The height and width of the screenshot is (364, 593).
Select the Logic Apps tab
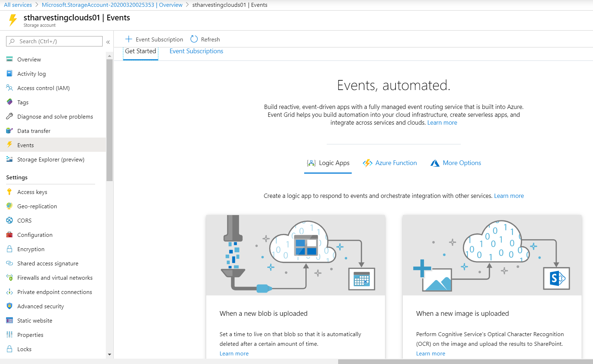(x=328, y=163)
